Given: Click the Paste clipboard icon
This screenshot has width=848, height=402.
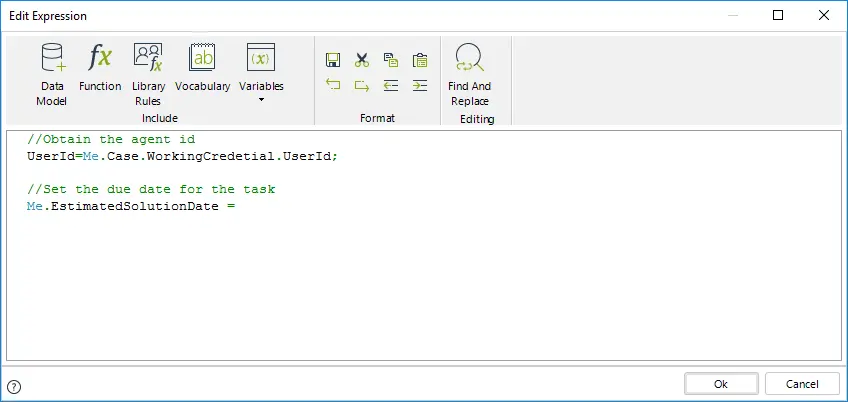Looking at the screenshot, I should (420, 60).
